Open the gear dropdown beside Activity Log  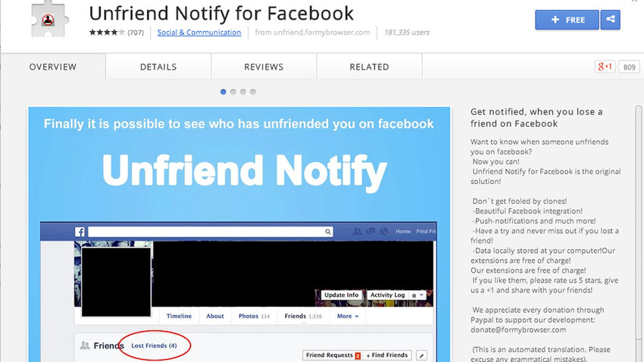click(x=416, y=295)
